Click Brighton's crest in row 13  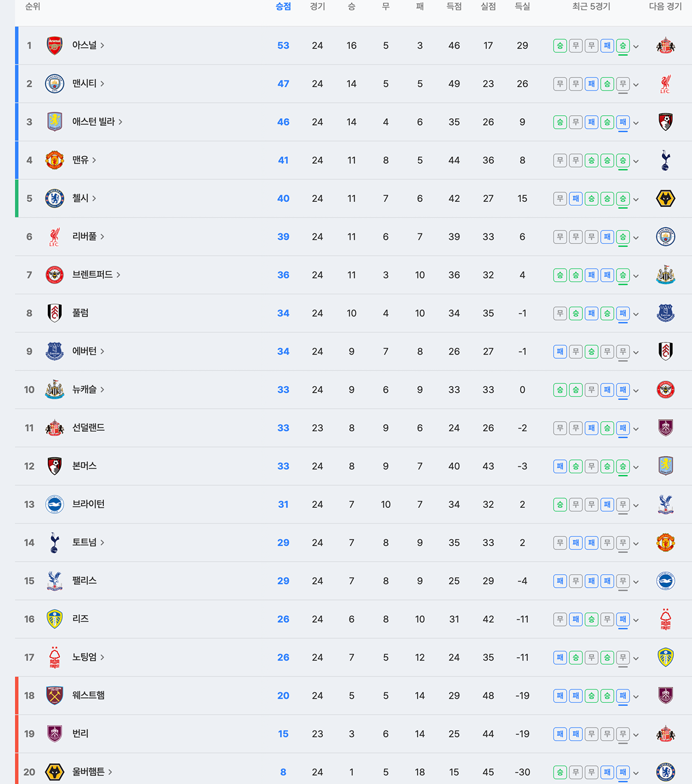(x=55, y=504)
